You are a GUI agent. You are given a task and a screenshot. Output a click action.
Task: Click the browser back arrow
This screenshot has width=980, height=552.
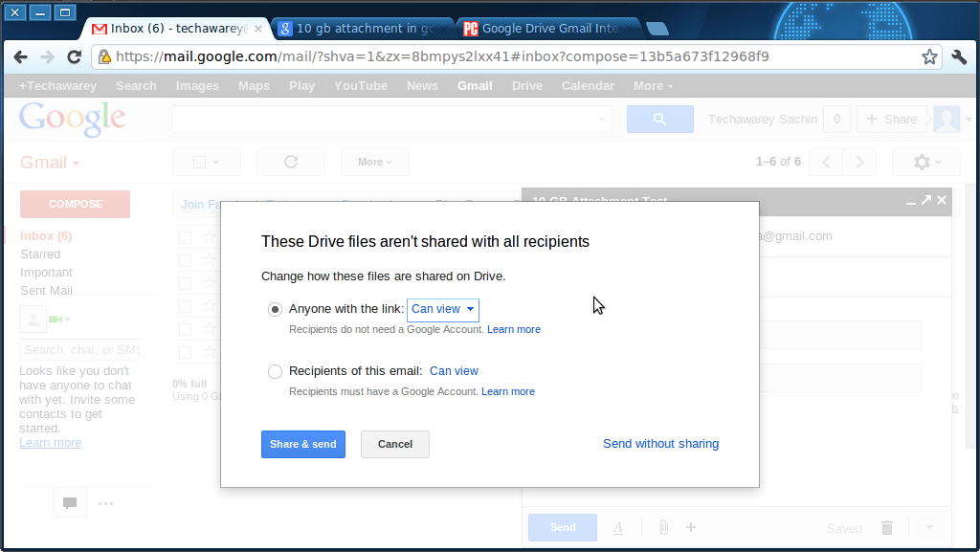(x=21, y=56)
